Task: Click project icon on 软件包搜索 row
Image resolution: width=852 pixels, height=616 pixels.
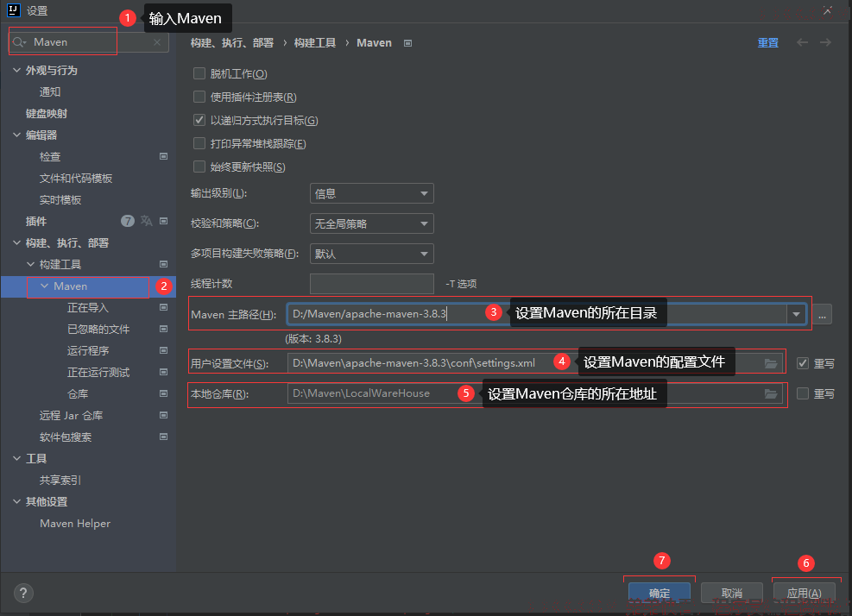Action: coord(163,437)
